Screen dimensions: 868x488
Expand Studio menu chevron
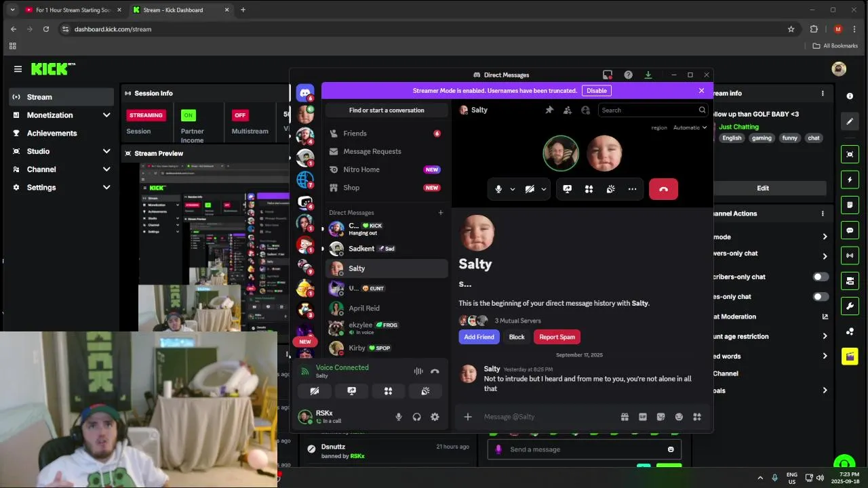coord(106,151)
